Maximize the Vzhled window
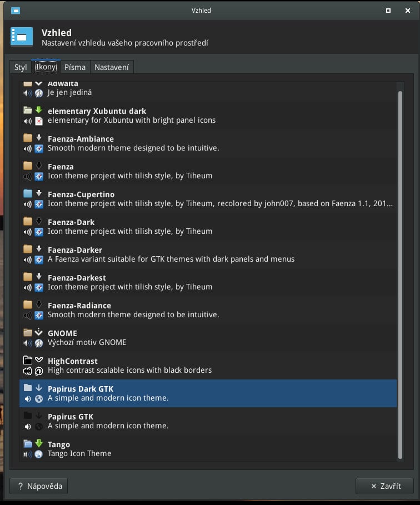 (388, 10)
